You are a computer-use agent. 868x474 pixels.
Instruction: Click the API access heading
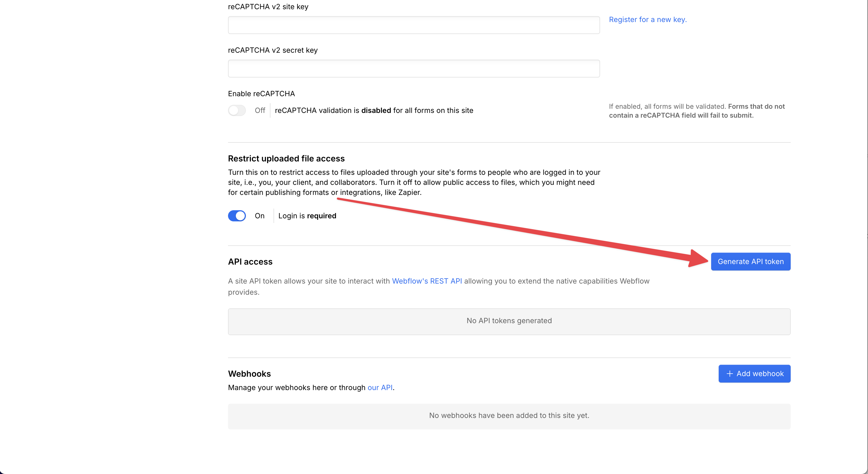click(250, 262)
